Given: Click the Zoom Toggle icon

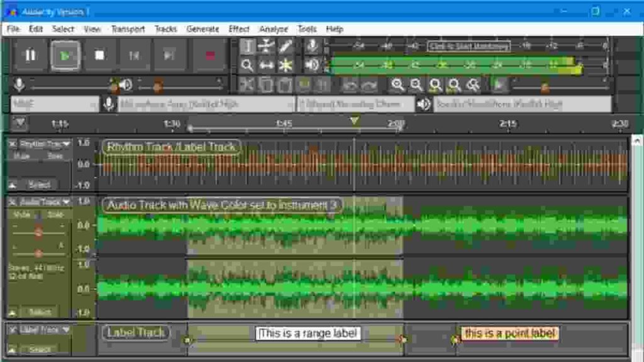Looking at the screenshot, I should 473,85.
